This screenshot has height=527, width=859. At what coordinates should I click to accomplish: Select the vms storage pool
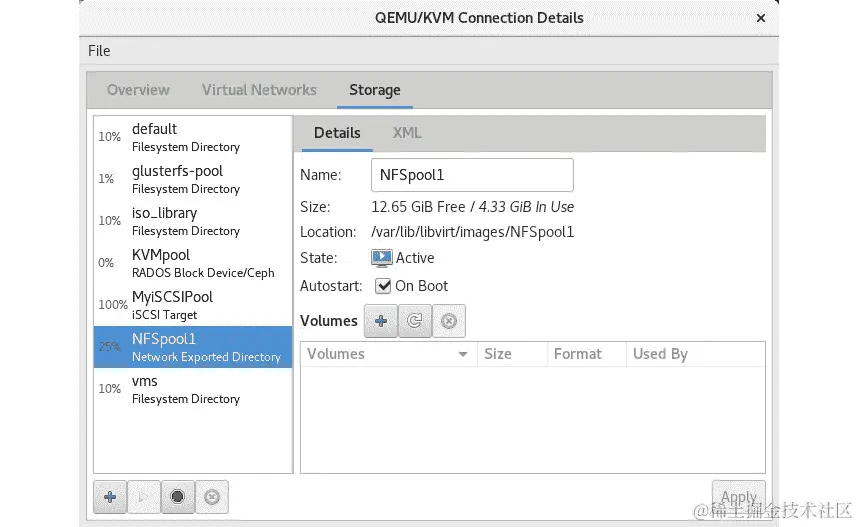[x=193, y=389]
